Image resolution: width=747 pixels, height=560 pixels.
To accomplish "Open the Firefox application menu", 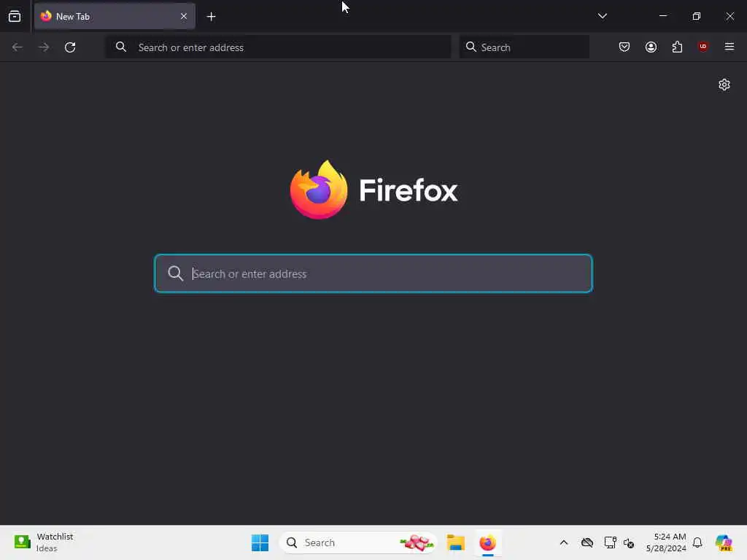I will 729,47.
